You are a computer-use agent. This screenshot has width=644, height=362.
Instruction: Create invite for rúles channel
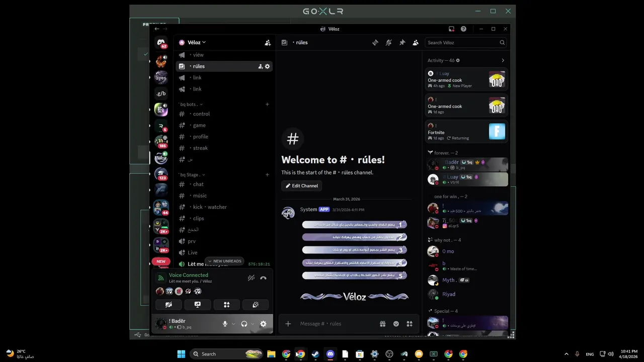(x=261, y=66)
